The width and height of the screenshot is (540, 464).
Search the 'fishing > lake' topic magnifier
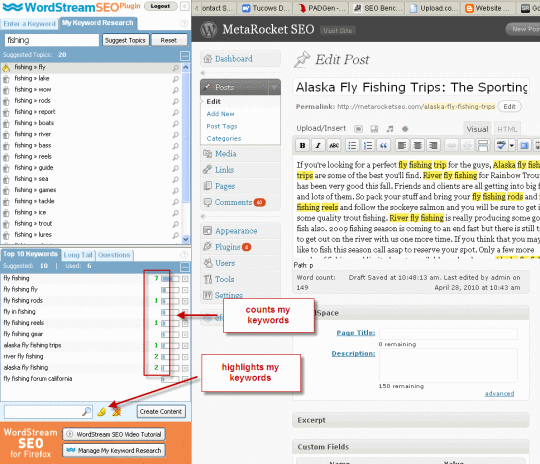(176, 79)
